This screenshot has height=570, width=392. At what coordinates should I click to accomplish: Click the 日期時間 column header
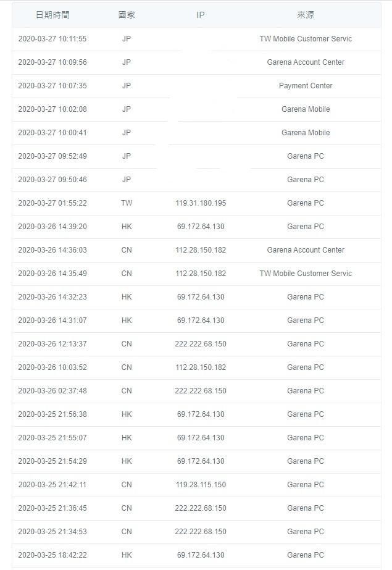(52, 15)
